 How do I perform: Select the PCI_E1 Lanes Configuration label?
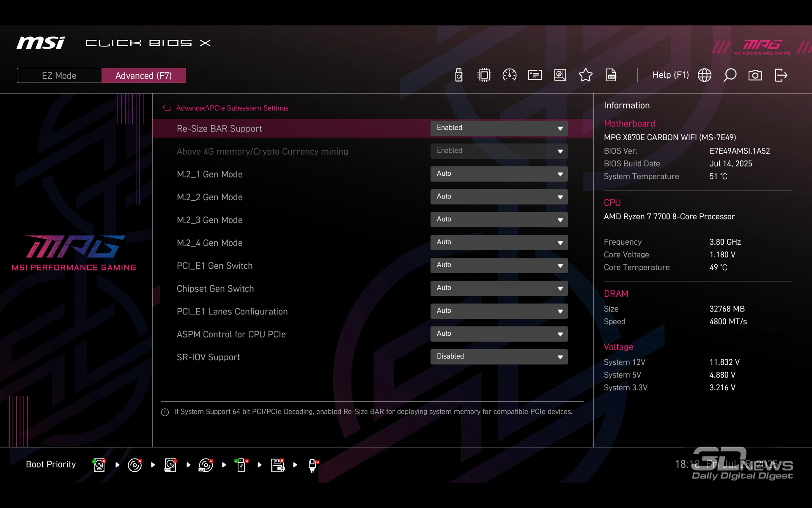(x=232, y=312)
